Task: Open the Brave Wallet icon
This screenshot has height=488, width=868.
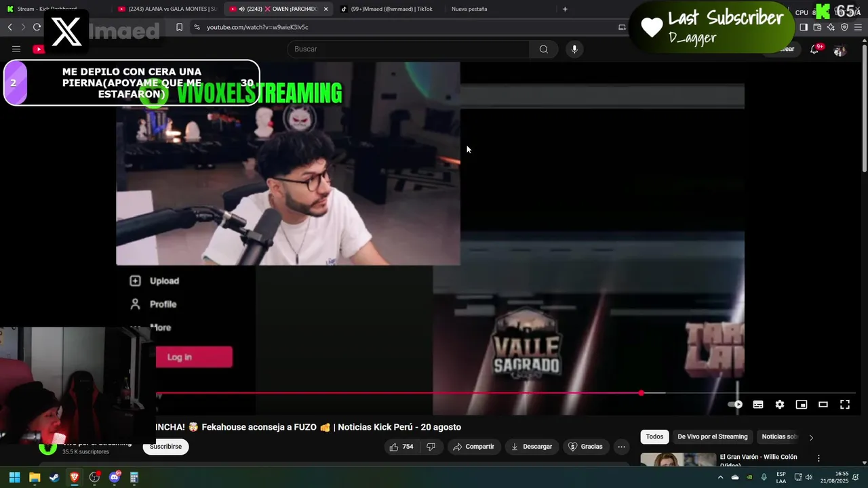Action: click(x=817, y=27)
